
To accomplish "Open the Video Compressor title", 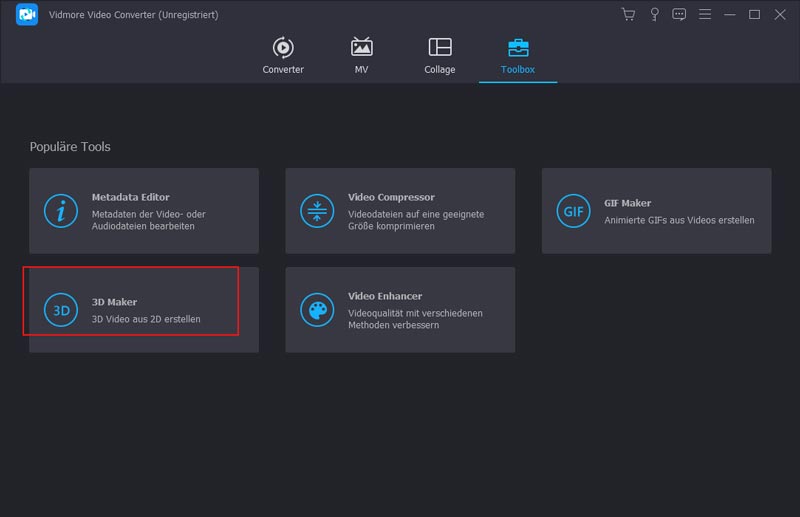I will click(391, 197).
